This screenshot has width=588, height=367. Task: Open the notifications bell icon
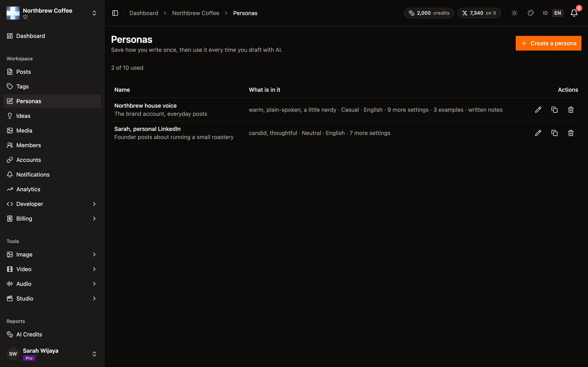(x=574, y=13)
